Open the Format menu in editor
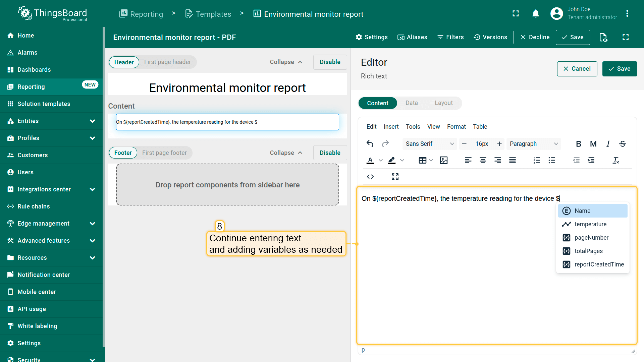This screenshot has width=644, height=362. (x=456, y=127)
